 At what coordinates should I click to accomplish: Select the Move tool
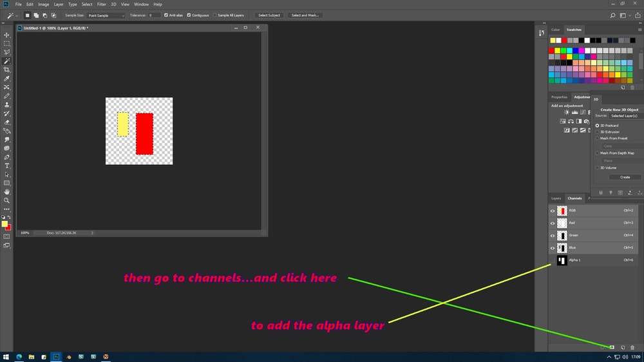(x=6, y=35)
